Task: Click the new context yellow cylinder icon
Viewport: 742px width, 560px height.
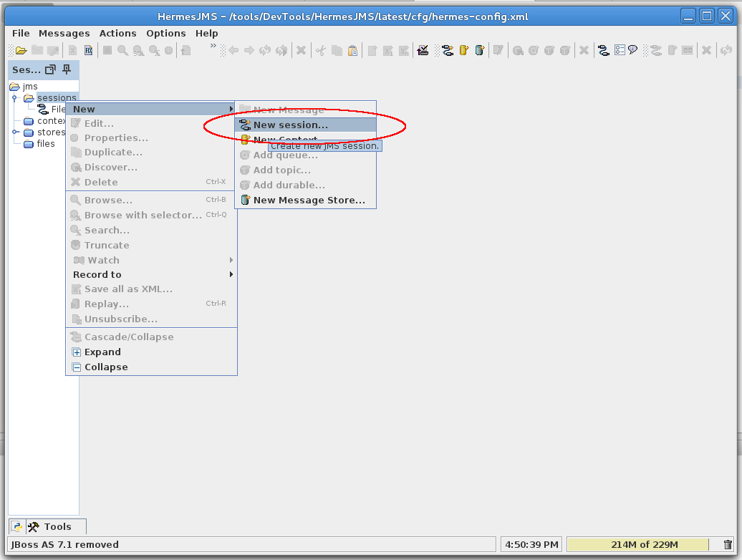Action: click(464, 50)
